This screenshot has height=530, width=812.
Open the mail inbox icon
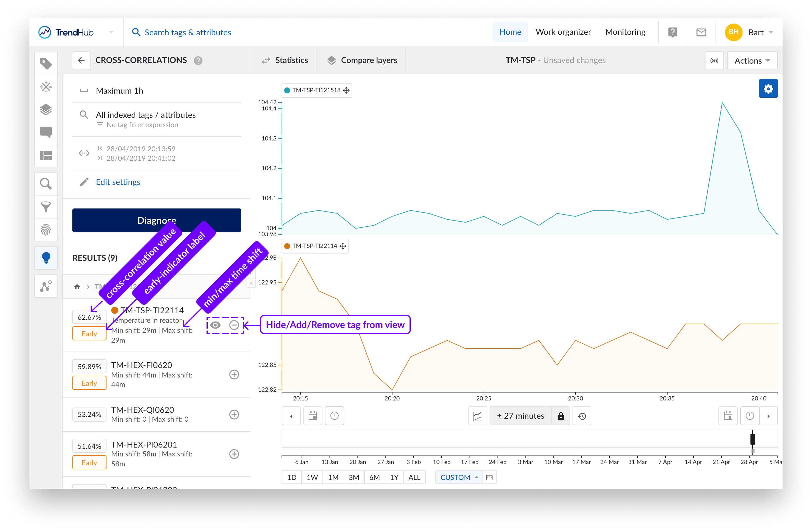point(701,32)
